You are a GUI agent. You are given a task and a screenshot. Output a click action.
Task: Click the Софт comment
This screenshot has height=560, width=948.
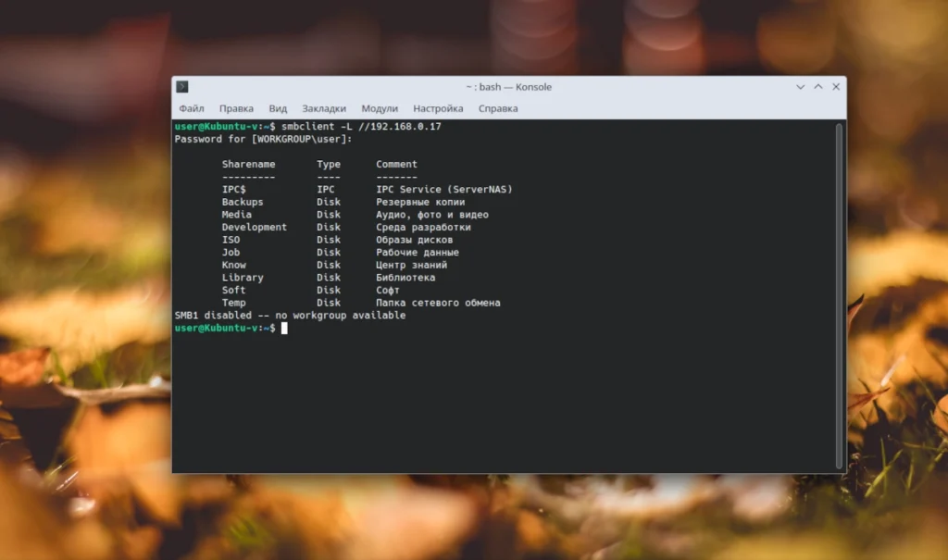point(388,291)
